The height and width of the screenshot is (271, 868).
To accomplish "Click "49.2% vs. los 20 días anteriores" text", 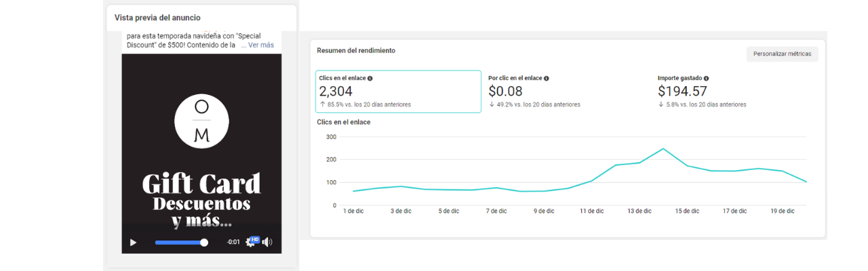I will click(x=538, y=105).
